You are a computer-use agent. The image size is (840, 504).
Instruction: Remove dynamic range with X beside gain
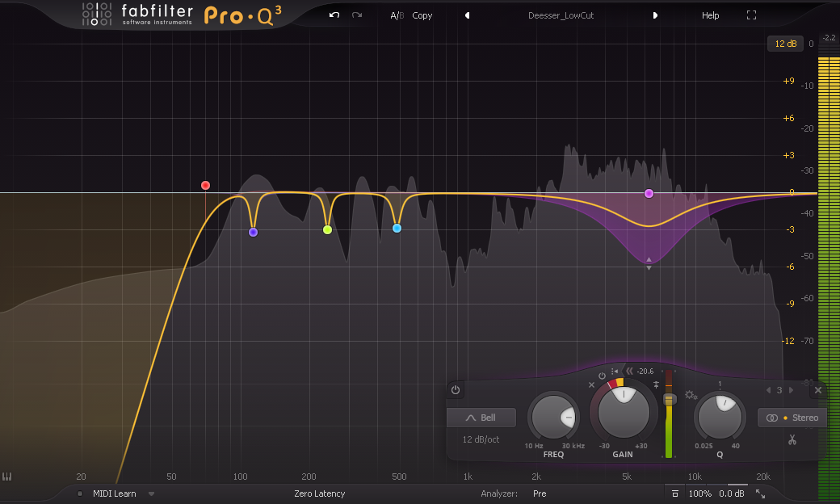click(x=591, y=384)
